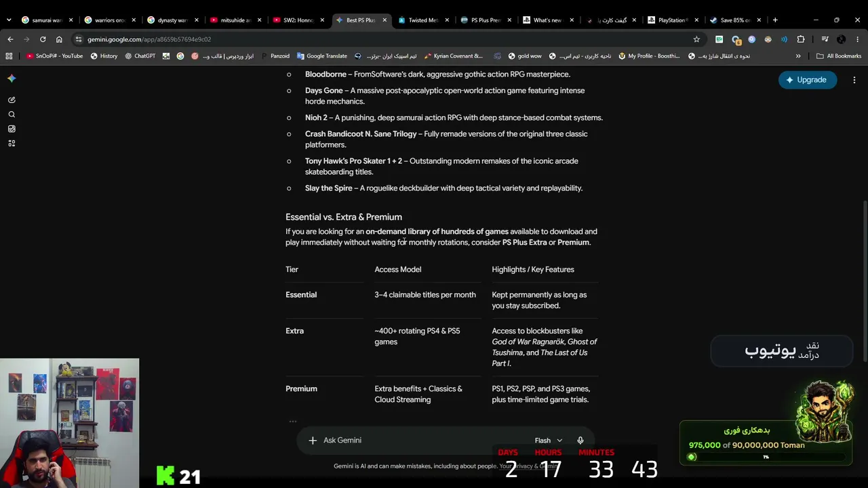Switch to the 'warriors oro' tab
This screenshot has width=868, height=488.
[108, 20]
